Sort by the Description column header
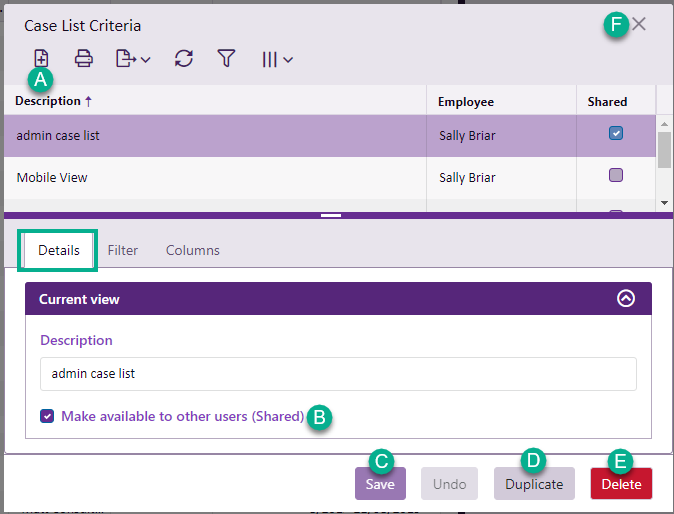This screenshot has height=514, width=674. point(48,101)
